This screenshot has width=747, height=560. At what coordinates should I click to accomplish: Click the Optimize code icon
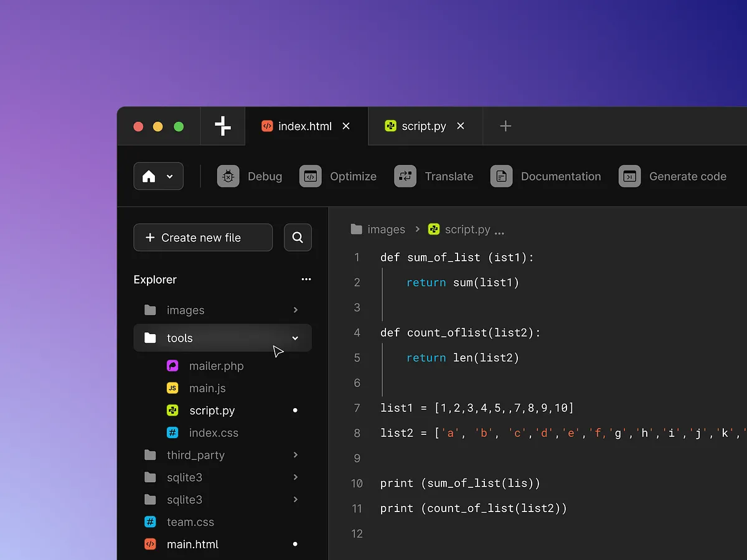310,176
